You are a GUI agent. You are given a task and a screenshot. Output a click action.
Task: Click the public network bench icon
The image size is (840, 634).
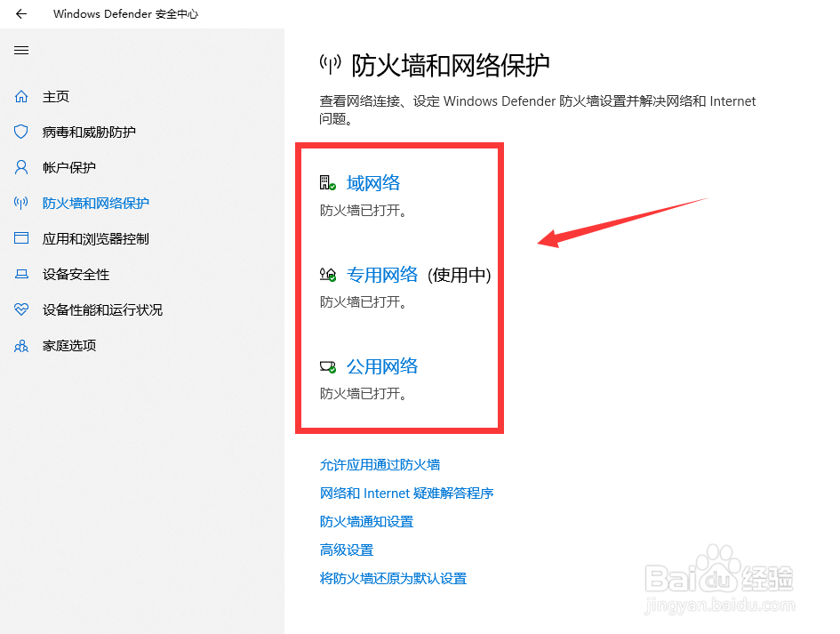[328, 367]
